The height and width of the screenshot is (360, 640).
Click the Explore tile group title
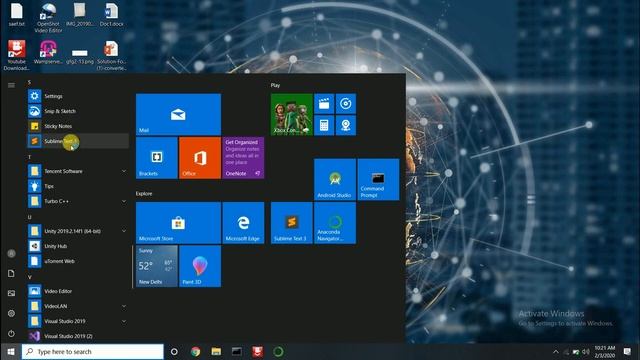coord(144,193)
